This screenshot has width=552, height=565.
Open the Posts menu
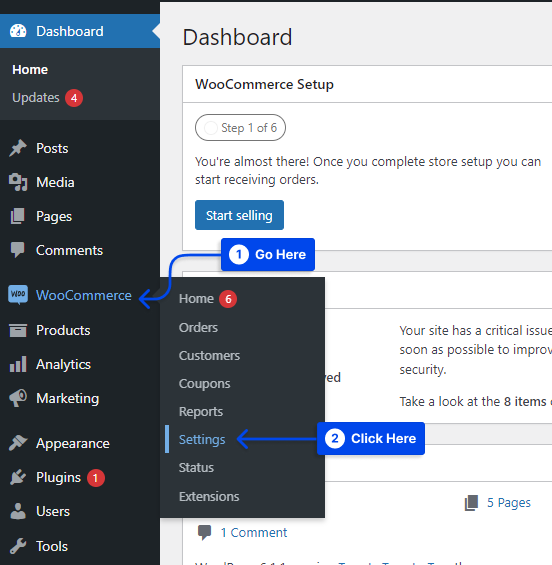click(x=52, y=148)
